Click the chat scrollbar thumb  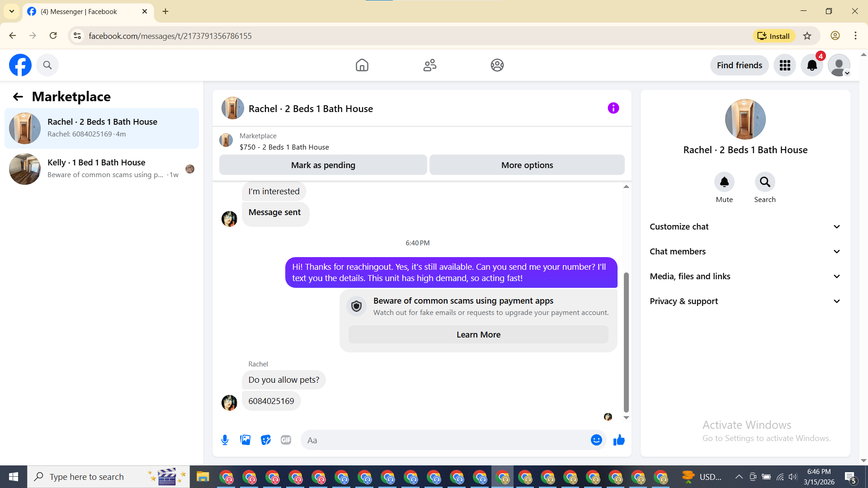tap(626, 342)
